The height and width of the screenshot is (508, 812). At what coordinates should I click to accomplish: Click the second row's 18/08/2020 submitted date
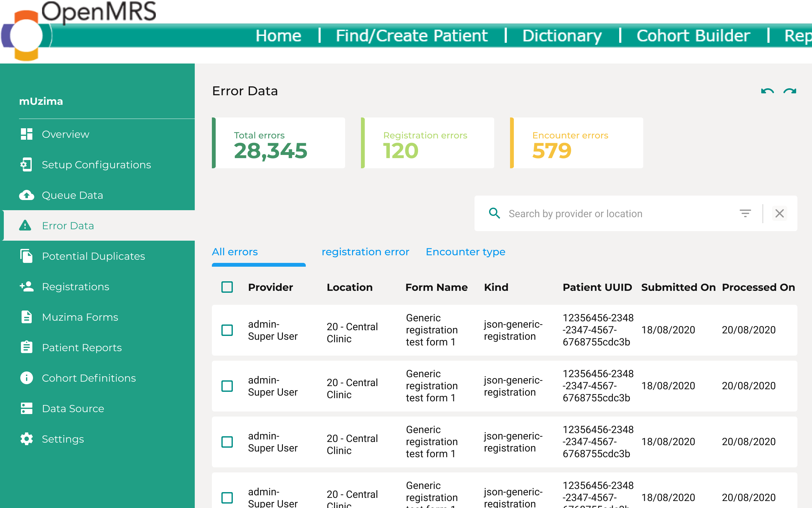click(x=668, y=386)
